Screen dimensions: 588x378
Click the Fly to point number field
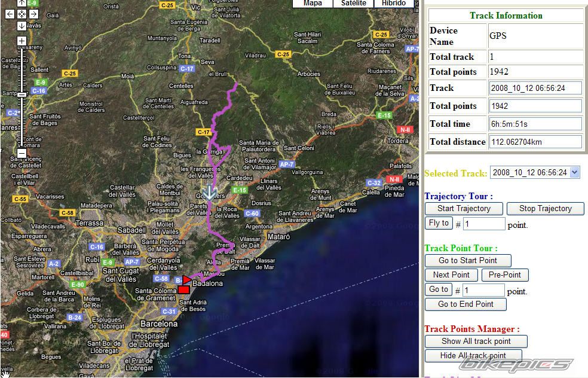[484, 224]
